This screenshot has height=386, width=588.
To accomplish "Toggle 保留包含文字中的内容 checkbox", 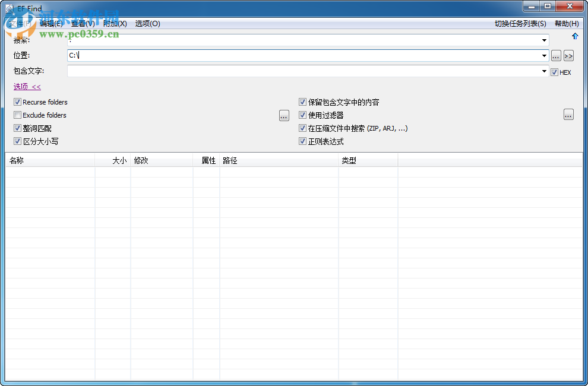I will coord(303,102).
